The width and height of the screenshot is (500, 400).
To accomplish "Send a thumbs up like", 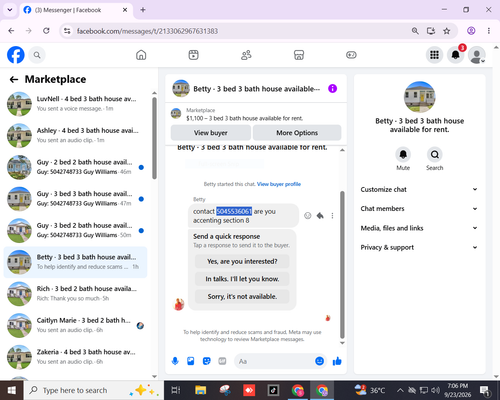I will (337, 361).
